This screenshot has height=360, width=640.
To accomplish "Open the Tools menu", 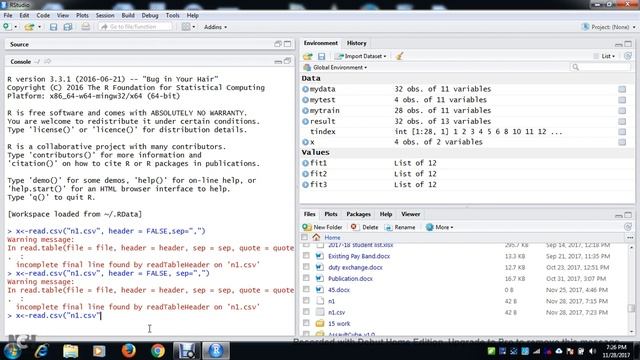I will click(172, 16).
